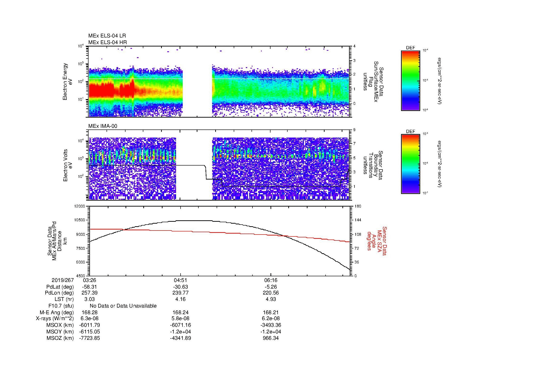
Task: Click the PdLon value 257.39
Action: click(x=90, y=293)
